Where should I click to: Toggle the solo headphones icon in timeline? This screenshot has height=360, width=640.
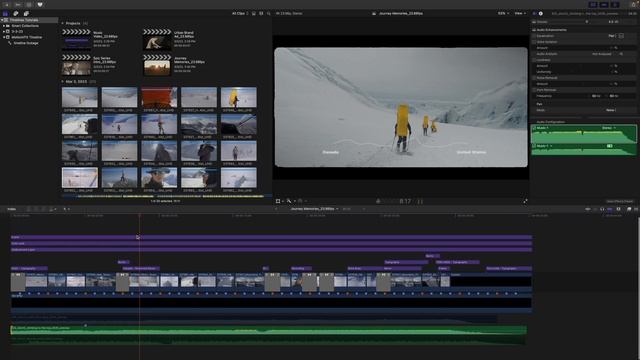point(602,209)
